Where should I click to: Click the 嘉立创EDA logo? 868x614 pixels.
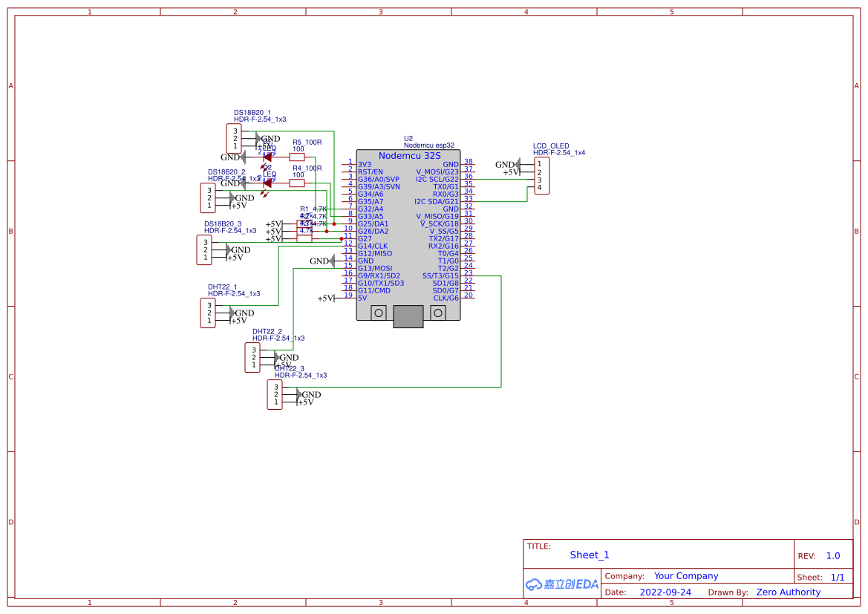point(561,584)
